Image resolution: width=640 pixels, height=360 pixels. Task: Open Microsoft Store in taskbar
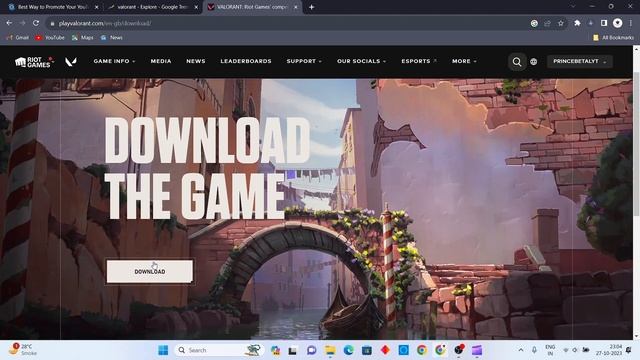pos(367,350)
